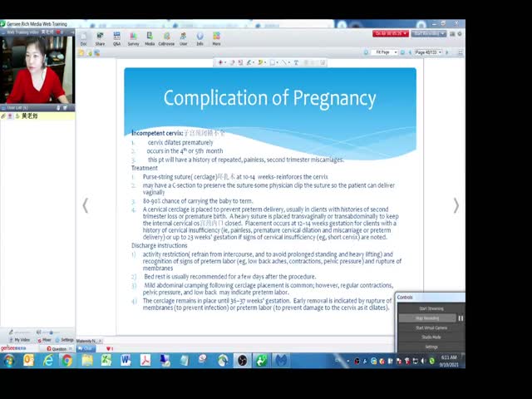Open Google Chrome from the taskbar
The width and height of the screenshot is (532, 399).
(x=67, y=360)
